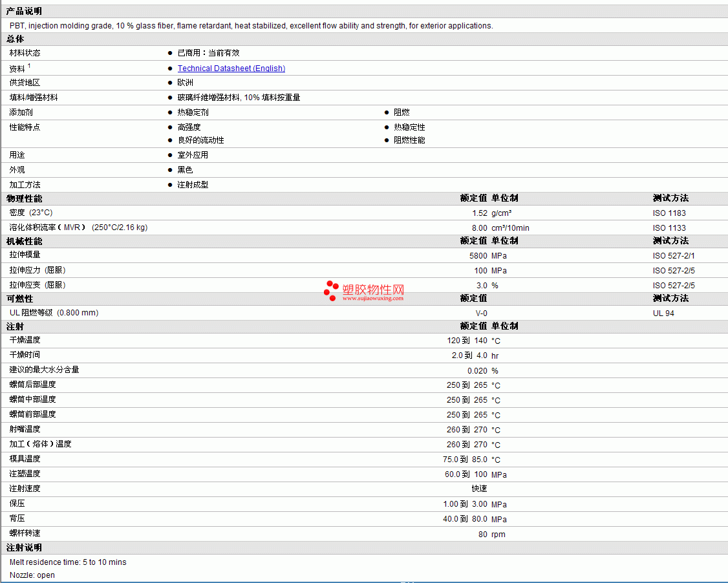Select the Nozzle: open note

coord(32,575)
